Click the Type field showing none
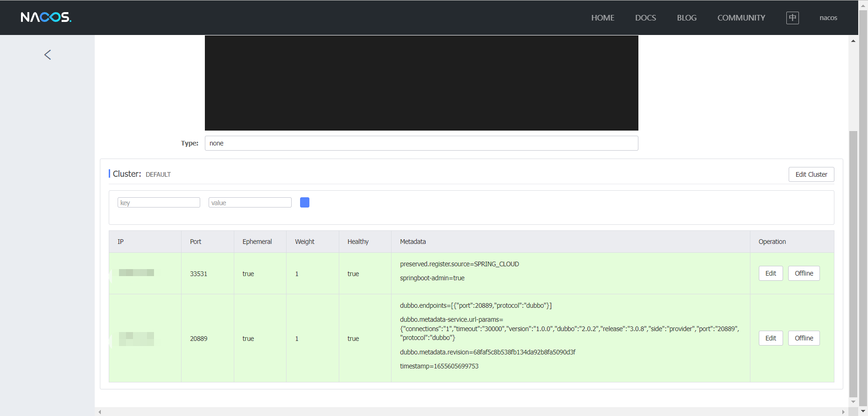 (421, 143)
